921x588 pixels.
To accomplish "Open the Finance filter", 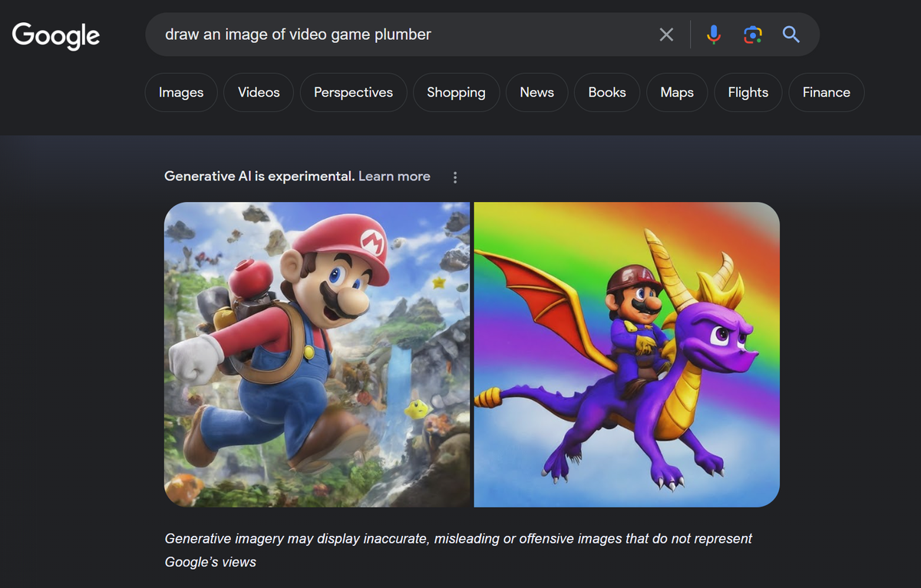I will [x=827, y=92].
